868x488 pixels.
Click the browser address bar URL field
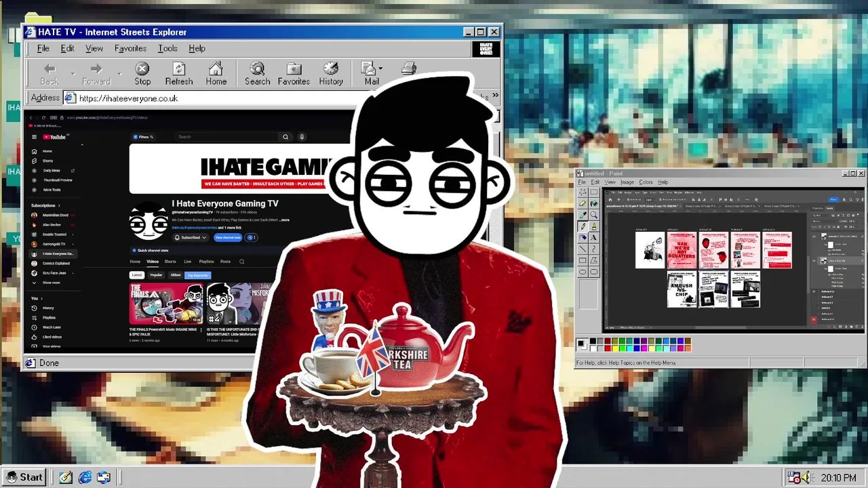tap(210, 98)
